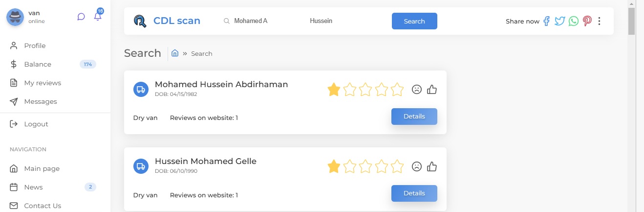The width and height of the screenshot is (644, 212).
Task: Rate Mohamed Hussein Abdirhaman five stars
Action: pyautogui.click(x=397, y=90)
